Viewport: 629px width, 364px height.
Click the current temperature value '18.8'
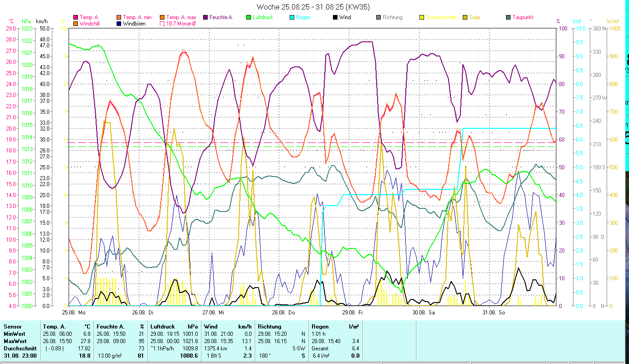85,356
